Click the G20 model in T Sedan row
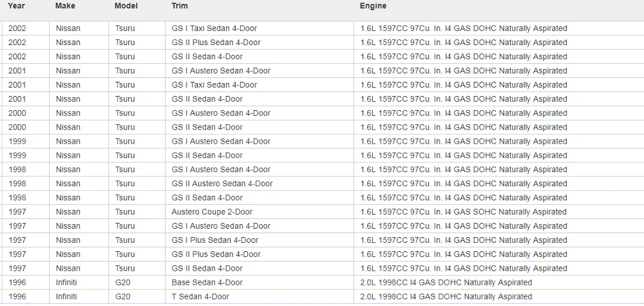644x306 pixels. [122, 297]
